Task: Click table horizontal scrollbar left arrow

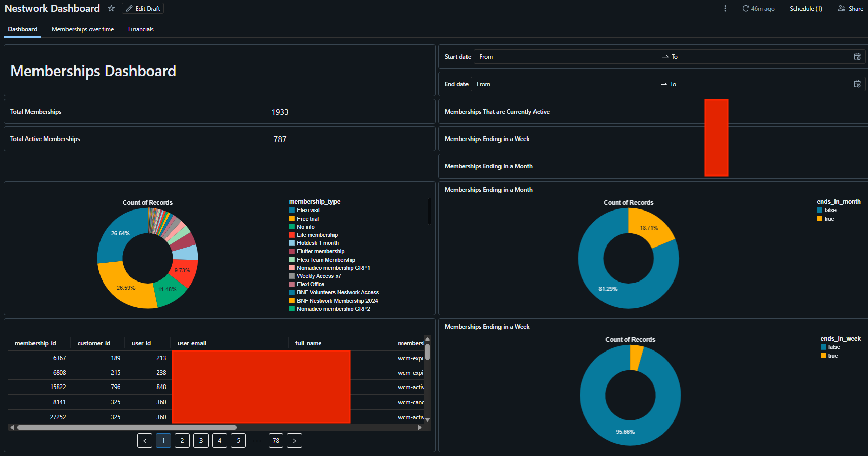Action: (x=12, y=428)
